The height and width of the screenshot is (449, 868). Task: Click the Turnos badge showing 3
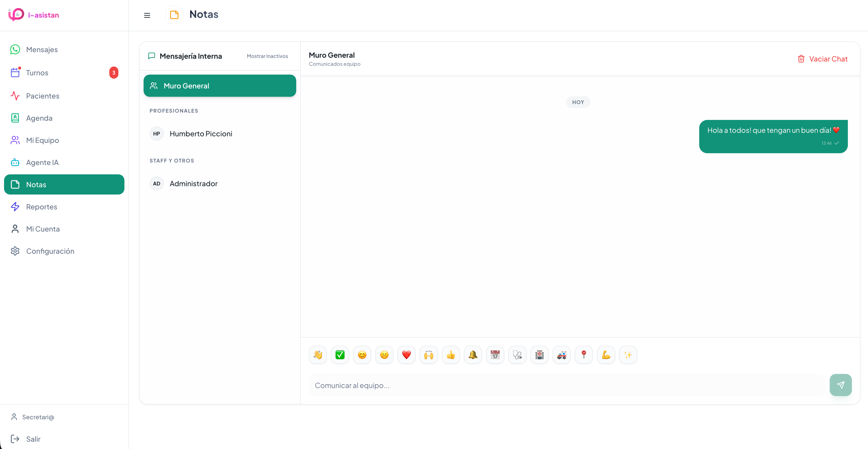114,73
